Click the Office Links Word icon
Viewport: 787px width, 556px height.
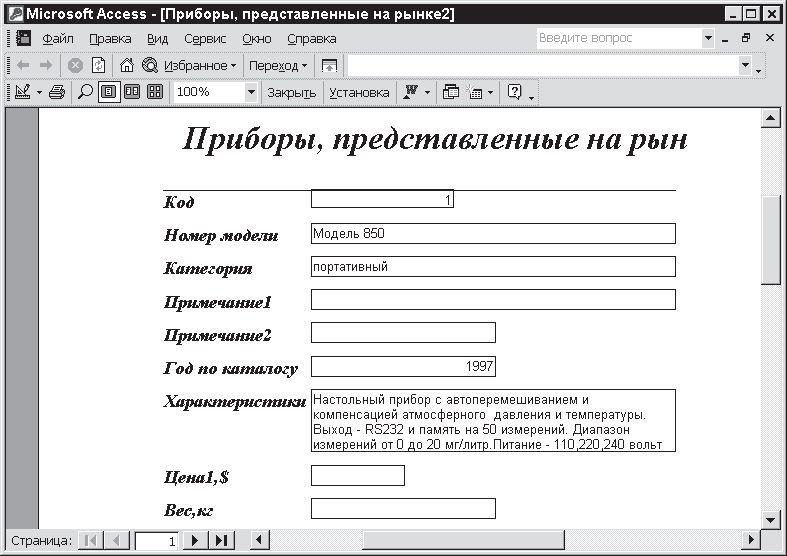point(410,92)
